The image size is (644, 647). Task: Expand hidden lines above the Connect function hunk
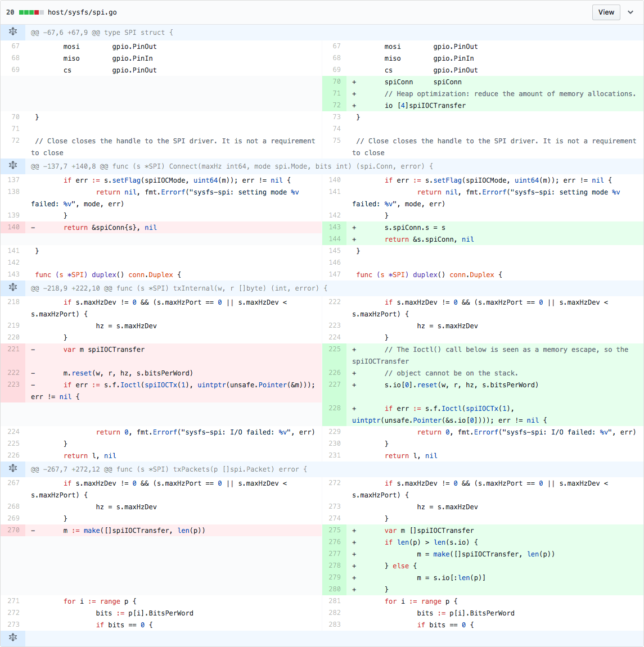pos(13,166)
